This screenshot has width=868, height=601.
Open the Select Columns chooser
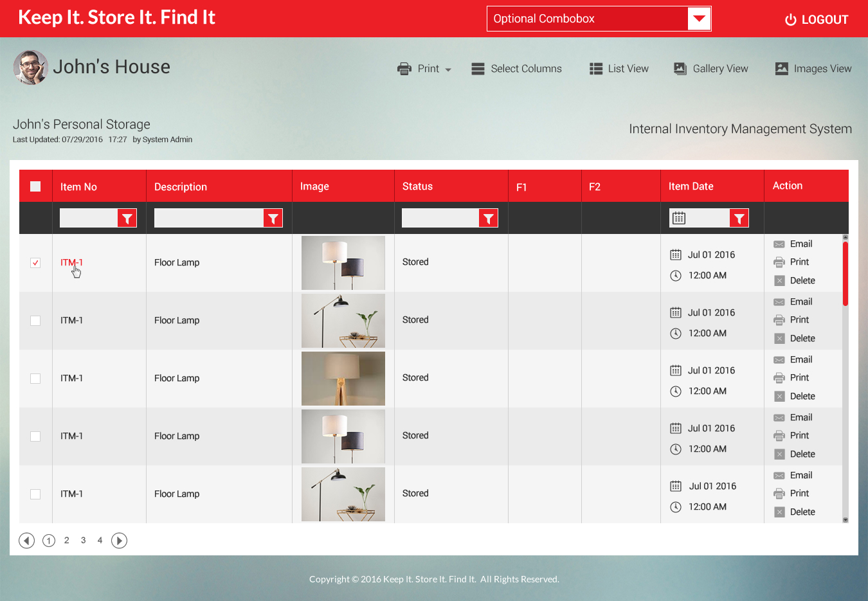pyautogui.click(x=517, y=69)
